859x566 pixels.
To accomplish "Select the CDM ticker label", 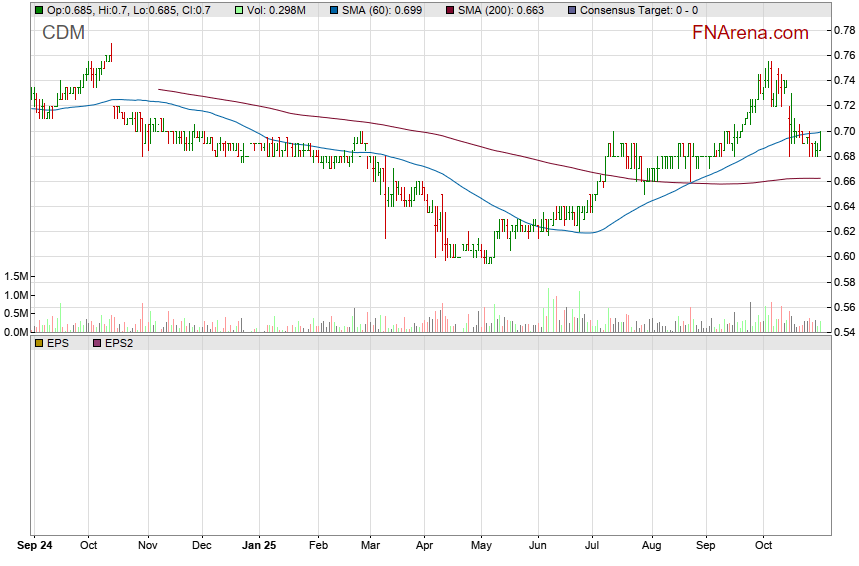I will click(63, 33).
